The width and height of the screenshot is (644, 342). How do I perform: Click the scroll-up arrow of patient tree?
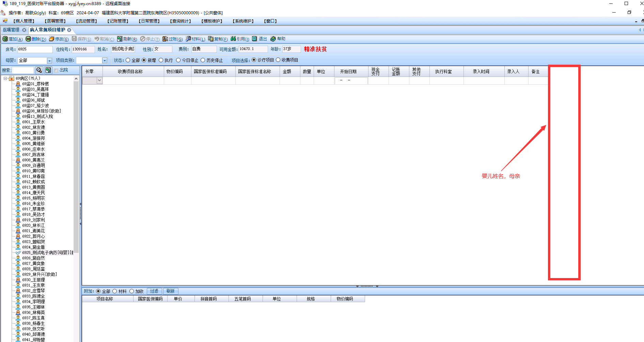point(76,79)
